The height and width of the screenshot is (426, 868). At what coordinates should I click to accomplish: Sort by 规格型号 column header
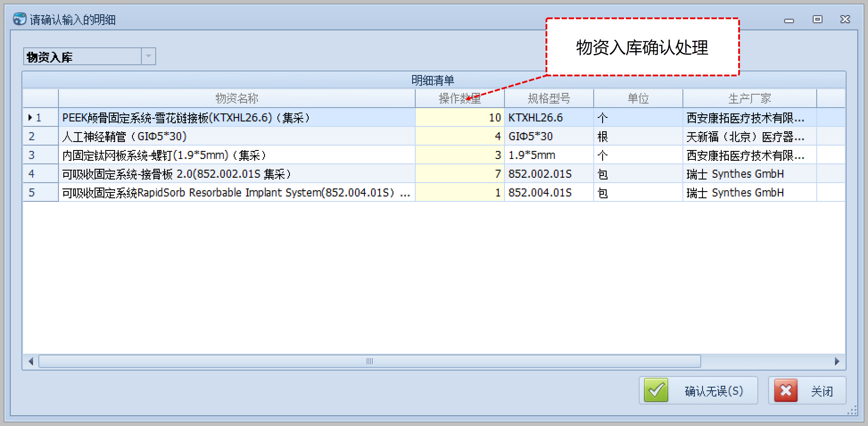pos(549,98)
